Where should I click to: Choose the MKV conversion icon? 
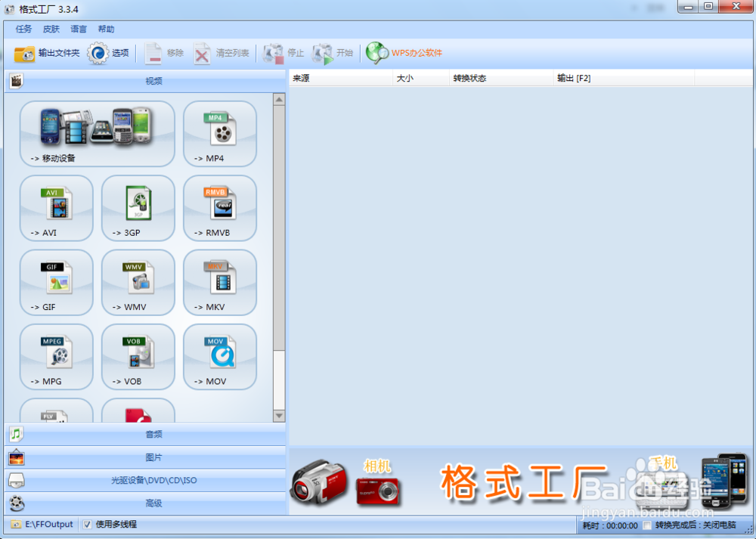coord(220,282)
